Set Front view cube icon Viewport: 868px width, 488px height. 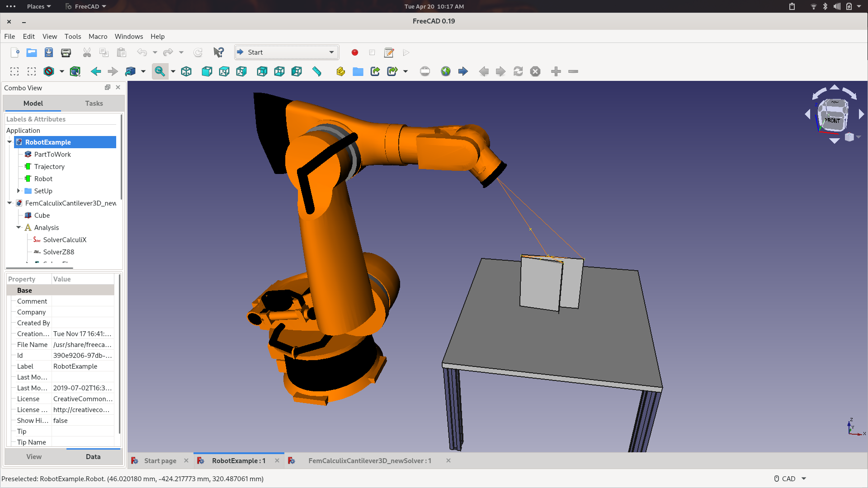pyautogui.click(x=207, y=71)
